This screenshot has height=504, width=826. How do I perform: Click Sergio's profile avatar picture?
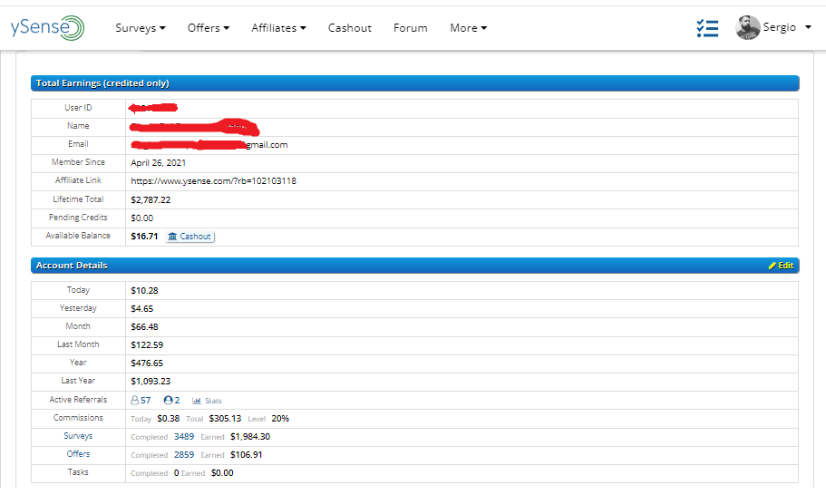click(748, 28)
